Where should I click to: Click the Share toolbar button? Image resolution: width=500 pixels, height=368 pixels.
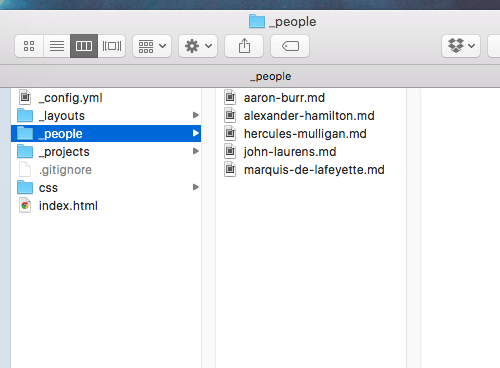[x=244, y=46]
